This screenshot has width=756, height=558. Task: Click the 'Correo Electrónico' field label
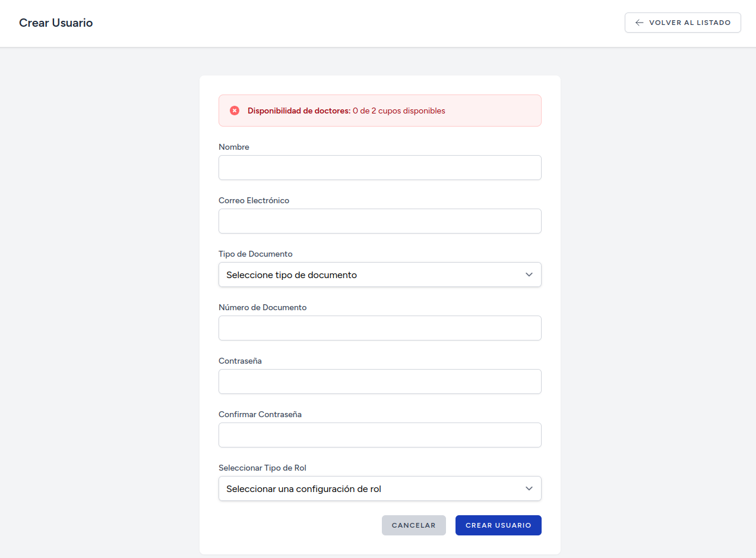254,200
